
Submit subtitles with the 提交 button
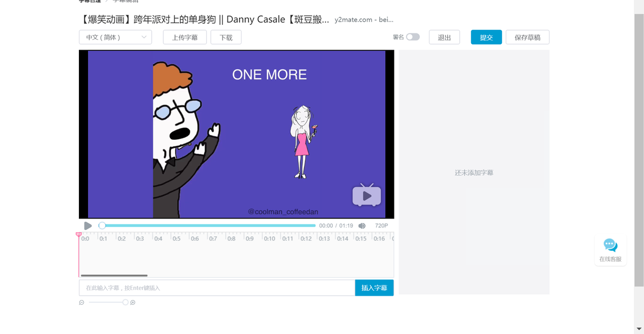pyautogui.click(x=486, y=37)
